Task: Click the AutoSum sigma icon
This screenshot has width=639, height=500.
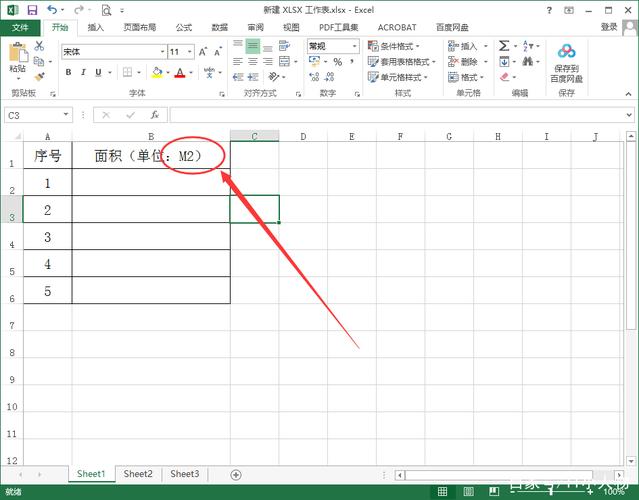Action: point(504,46)
